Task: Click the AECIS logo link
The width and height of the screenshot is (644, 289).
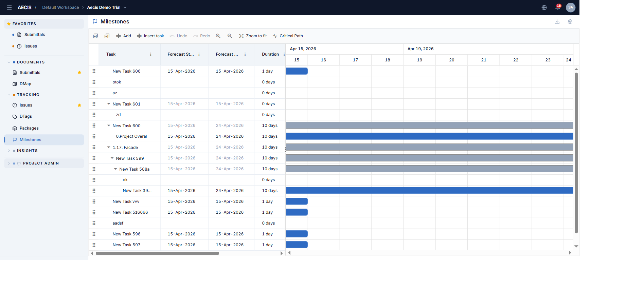Action: 24,7
